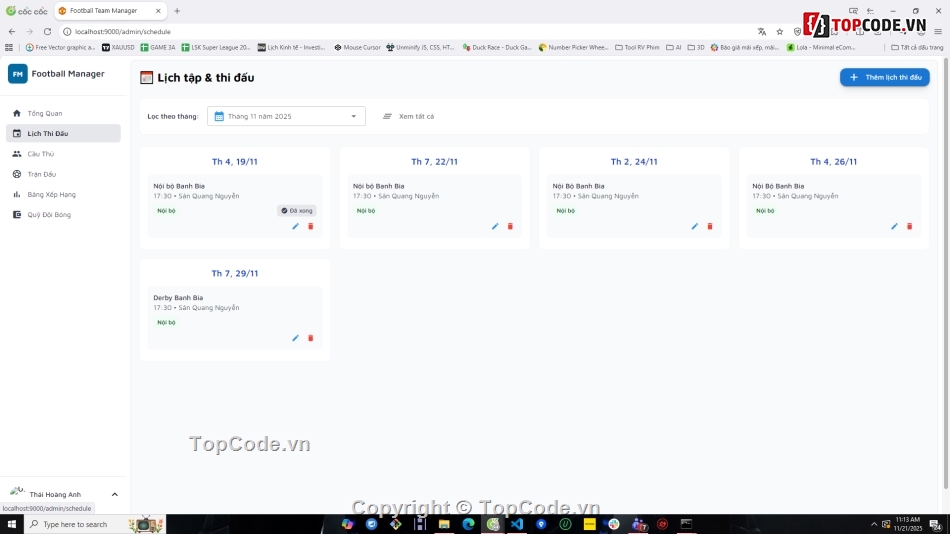This screenshot has height=534, width=950.
Task: Click Thêm lịch thi đấu button
Action: pyautogui.click(x=885, y=77)
